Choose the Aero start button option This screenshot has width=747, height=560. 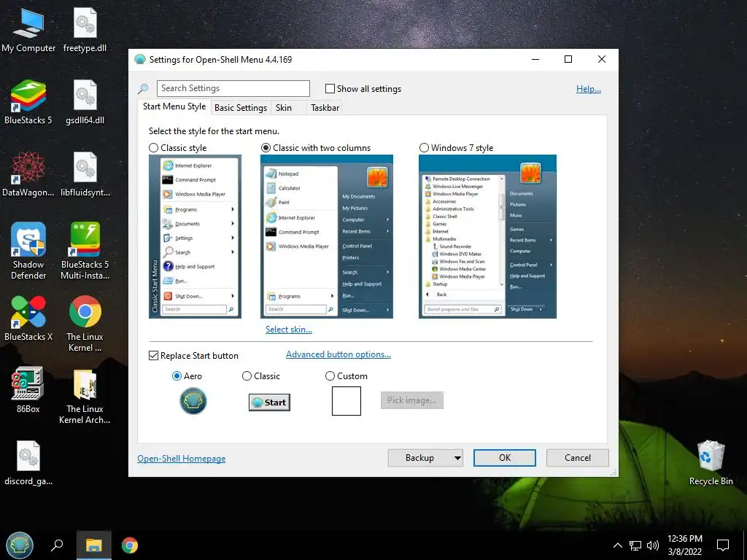[x=177, y=376]
